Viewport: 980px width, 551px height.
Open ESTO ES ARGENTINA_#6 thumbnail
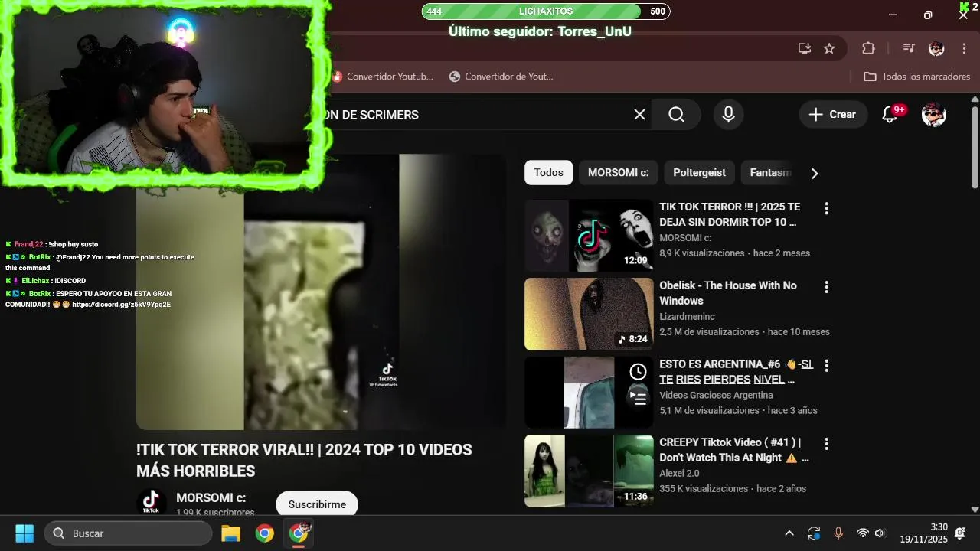coord(589,393)
